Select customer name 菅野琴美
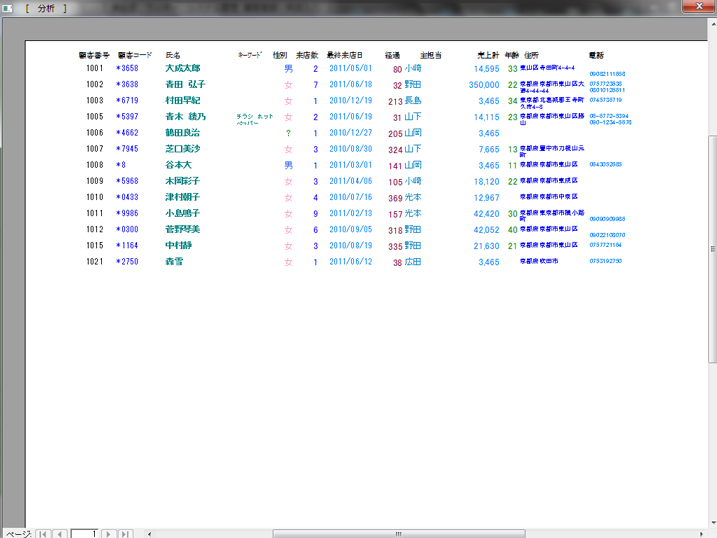The height and width of the screenshot is (538, 717). (x=182, y=229)
